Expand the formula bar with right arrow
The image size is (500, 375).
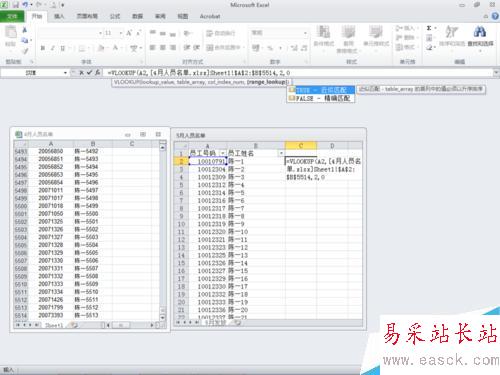point(496,72)
